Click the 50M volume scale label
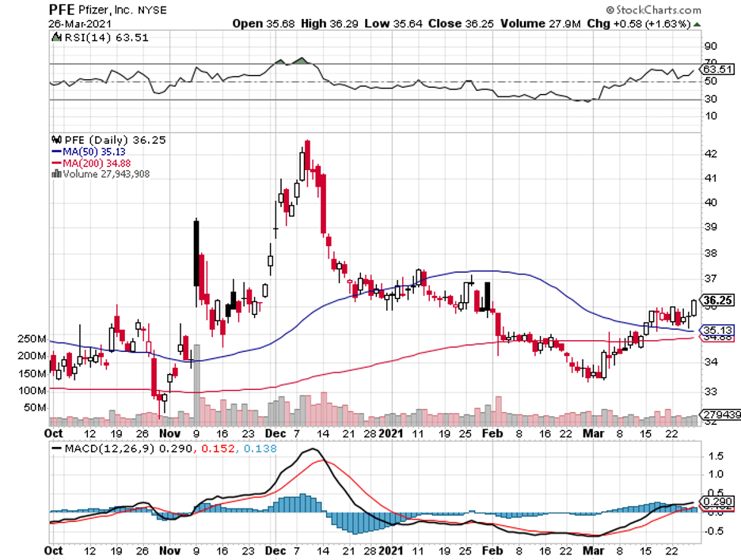This screenshot has height=560, width=741. coord(35,407)
